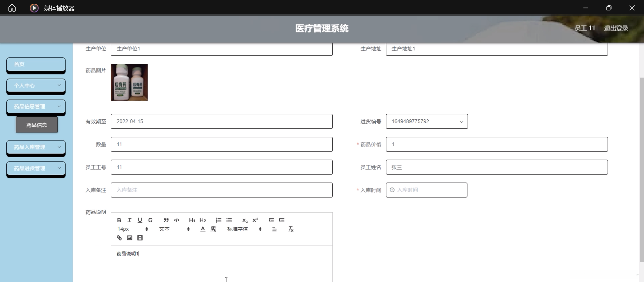Screen dimensions: 644x282
Task: Insert a video into the editor
Action: (140, 238)
